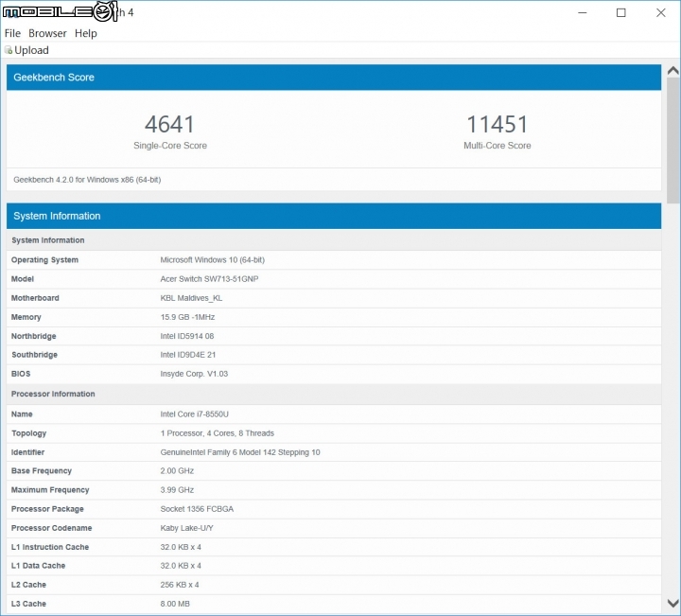The height and width of the screenshot is (616, 681).
Task: Click Insyde Corp. V1.03 BIOS value
Action: (x=194, y=374)
